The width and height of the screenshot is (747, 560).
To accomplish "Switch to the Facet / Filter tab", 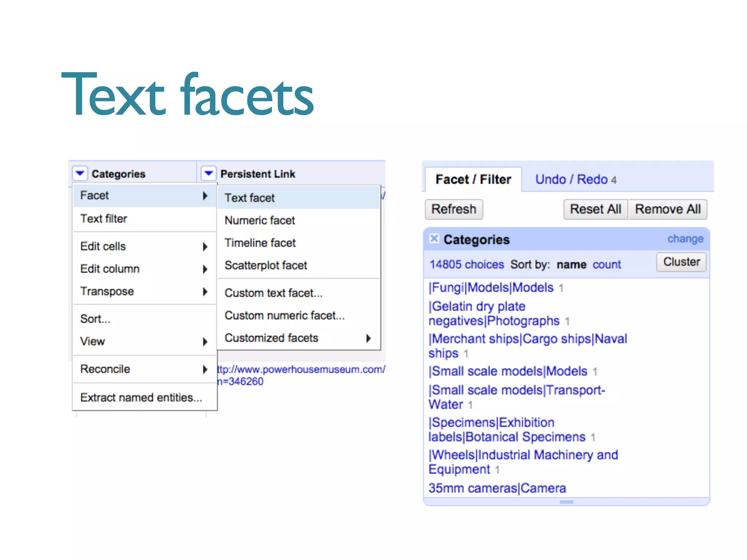I will click(x=473, y=179).
